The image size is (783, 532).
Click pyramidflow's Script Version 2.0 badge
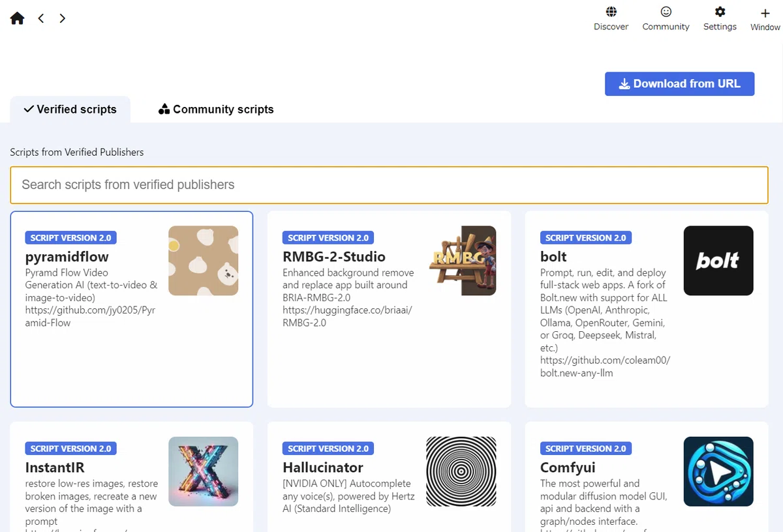(70, 238)
